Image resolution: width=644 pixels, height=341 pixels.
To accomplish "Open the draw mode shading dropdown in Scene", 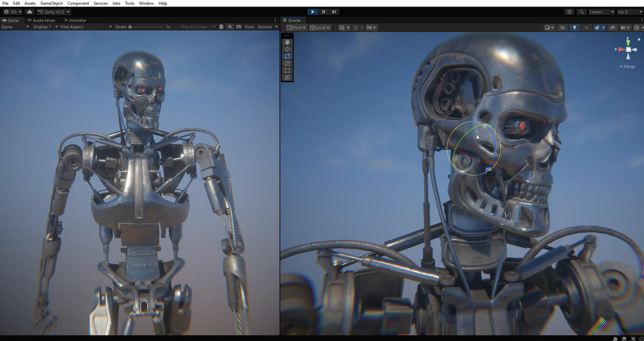I will pyautogui.click(x=548, y=27).
